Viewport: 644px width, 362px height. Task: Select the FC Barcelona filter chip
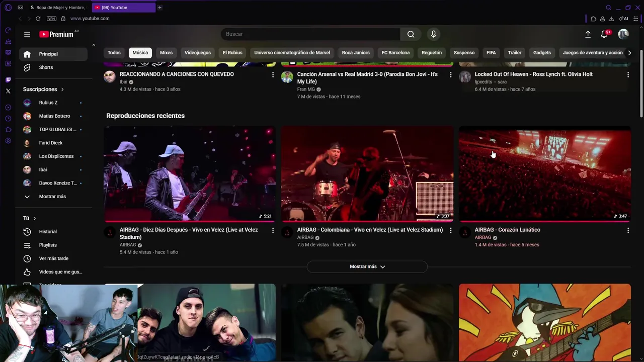pyautogui.click(x=395, y=53)
